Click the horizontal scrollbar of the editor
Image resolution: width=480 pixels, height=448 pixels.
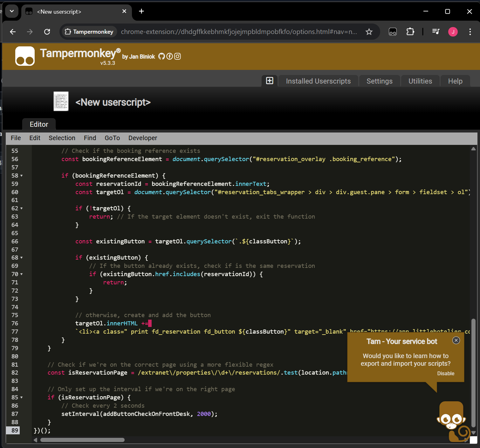point(82,440)
